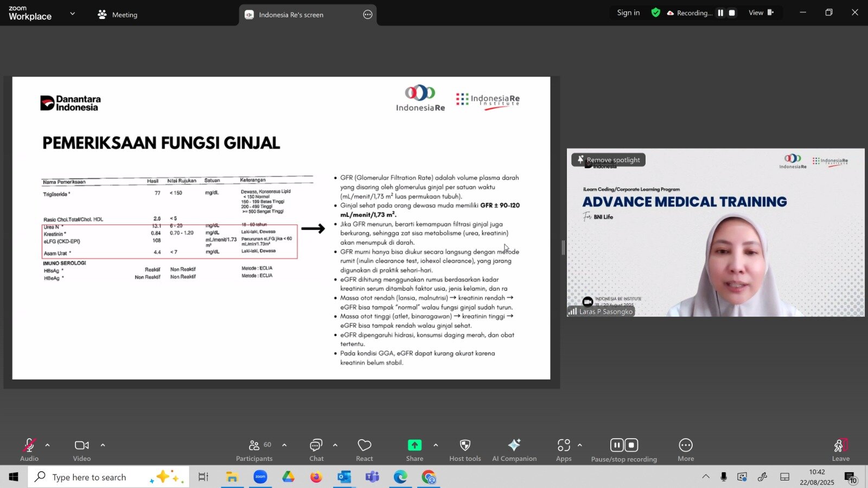868x488 pixels.
Task: Expand the Share options chevron
Action: pos(436,445)
